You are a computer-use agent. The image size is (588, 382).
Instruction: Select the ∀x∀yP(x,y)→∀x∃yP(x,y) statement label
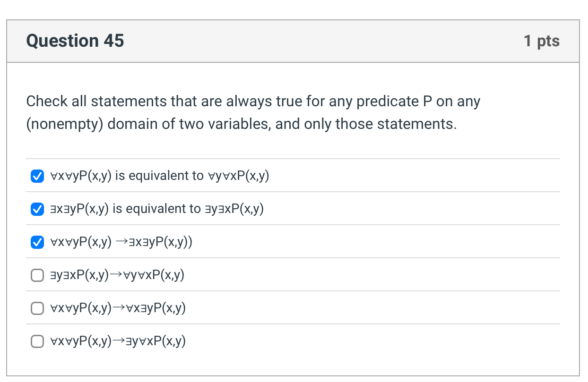tap(117, 308)
